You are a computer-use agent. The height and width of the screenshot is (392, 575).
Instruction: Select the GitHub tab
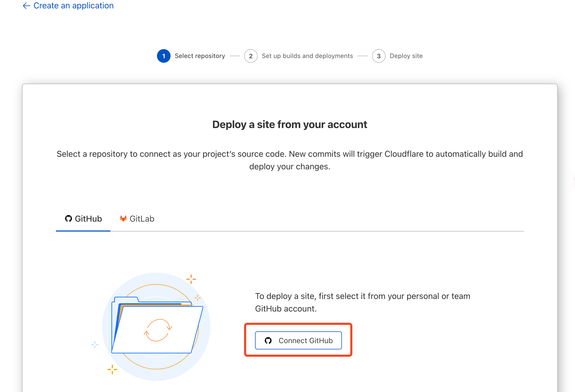83,219
